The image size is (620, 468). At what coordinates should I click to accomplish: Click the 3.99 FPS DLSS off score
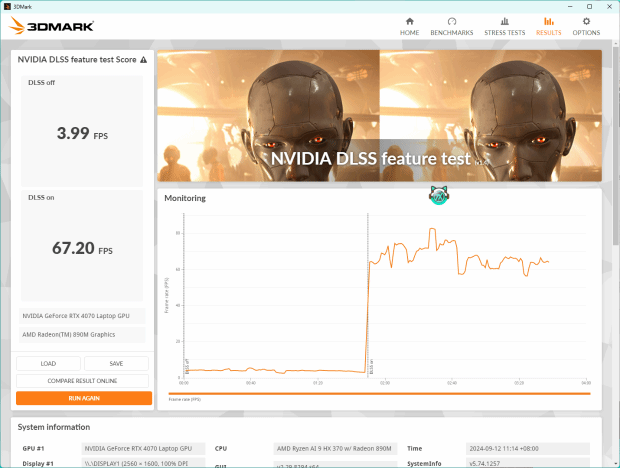[82, 133]
